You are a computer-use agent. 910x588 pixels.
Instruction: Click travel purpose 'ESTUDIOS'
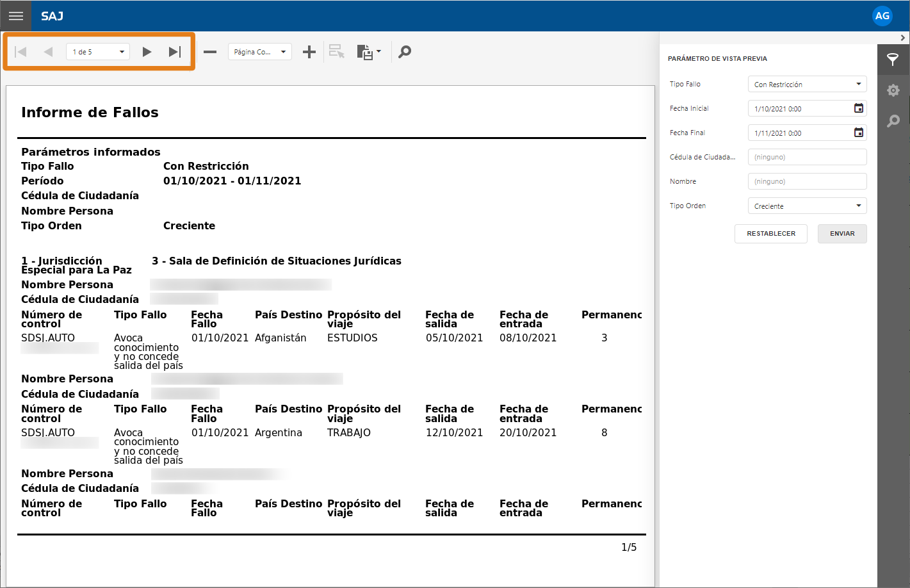(352, 338)
